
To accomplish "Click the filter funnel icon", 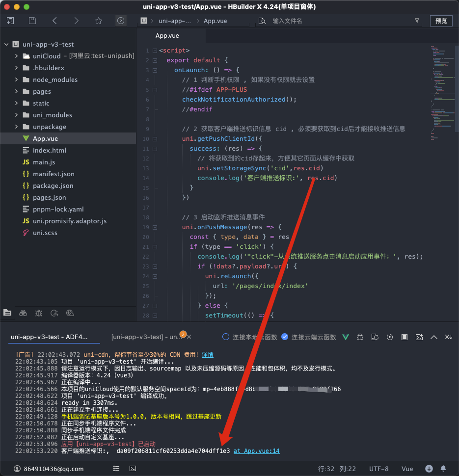I will pos(417,20).
